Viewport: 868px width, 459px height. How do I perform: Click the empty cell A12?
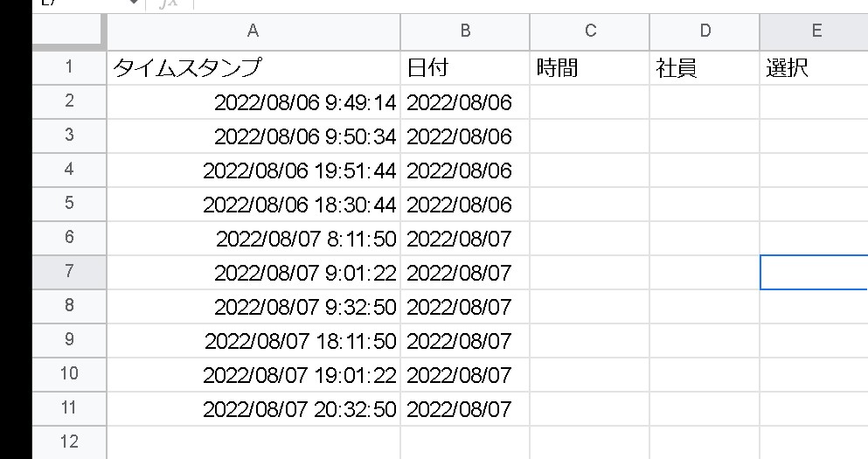(x=253, y=442)
